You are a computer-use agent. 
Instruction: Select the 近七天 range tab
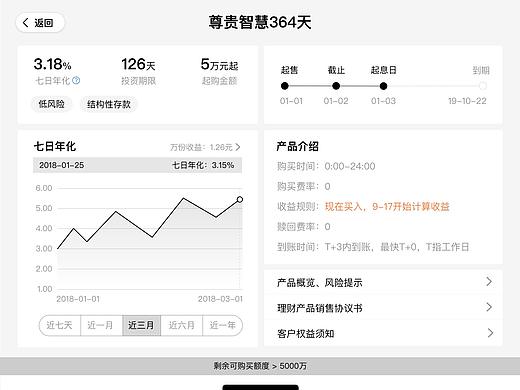(60, 325)
